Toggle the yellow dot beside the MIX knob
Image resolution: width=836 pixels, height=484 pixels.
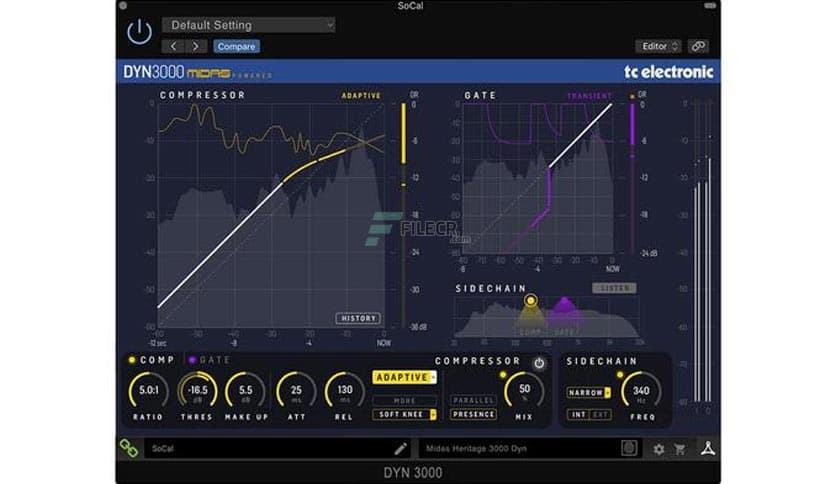502,375
